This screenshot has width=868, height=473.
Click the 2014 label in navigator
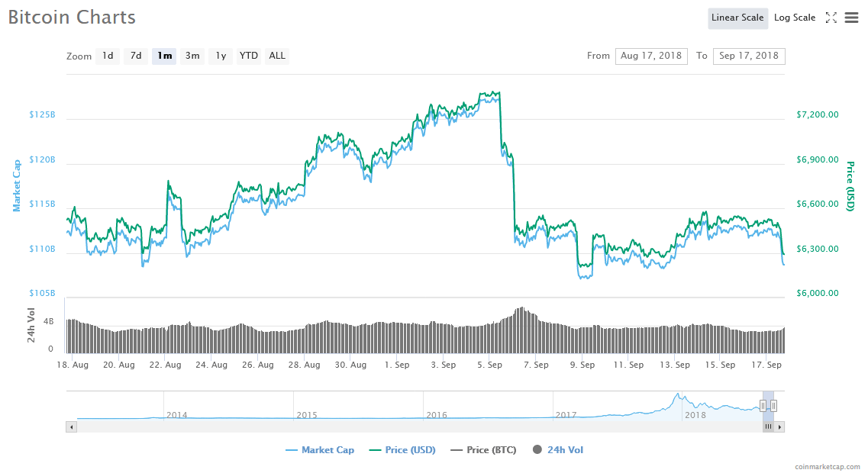tap(176, 415)
